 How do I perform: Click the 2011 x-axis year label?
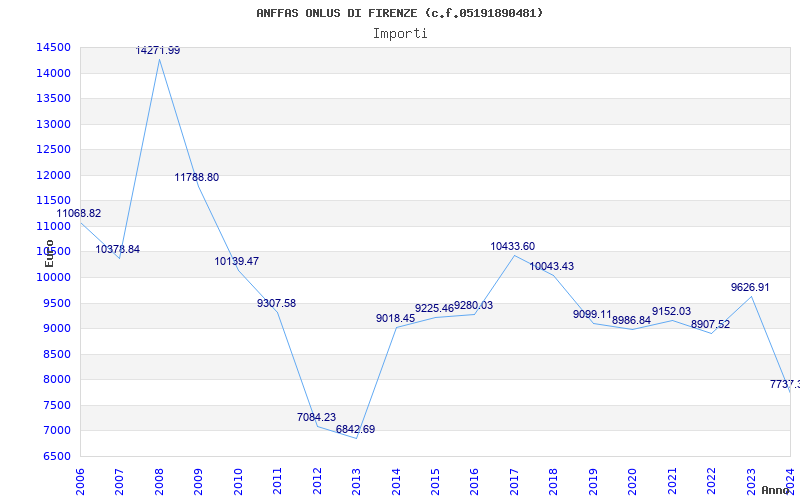(x=278, y=481)
